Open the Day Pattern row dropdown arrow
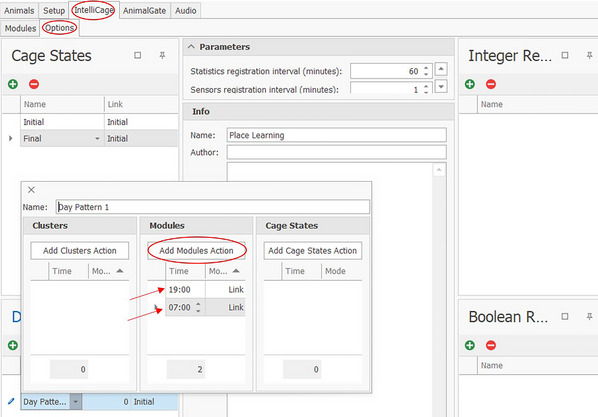 click(76, 402)
